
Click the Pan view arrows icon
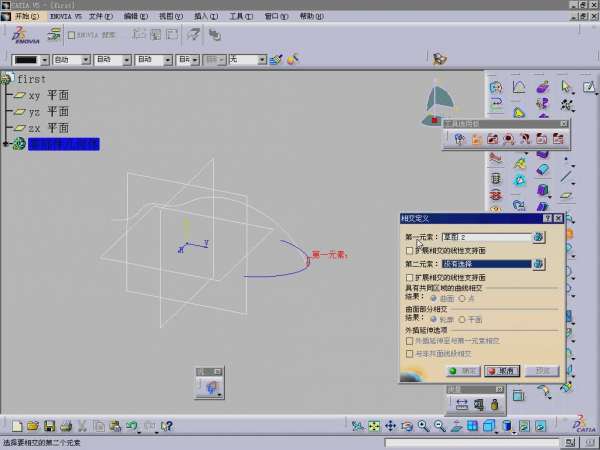391,427
